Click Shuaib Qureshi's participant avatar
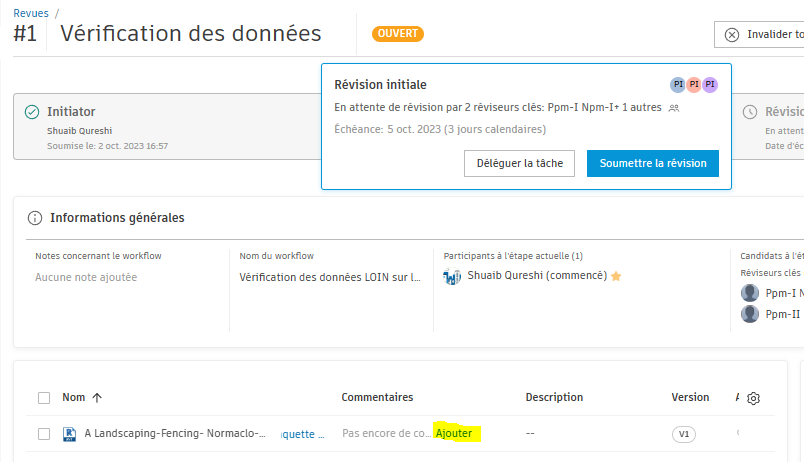The width and height of the screenshot is (804, 462). 452,276
